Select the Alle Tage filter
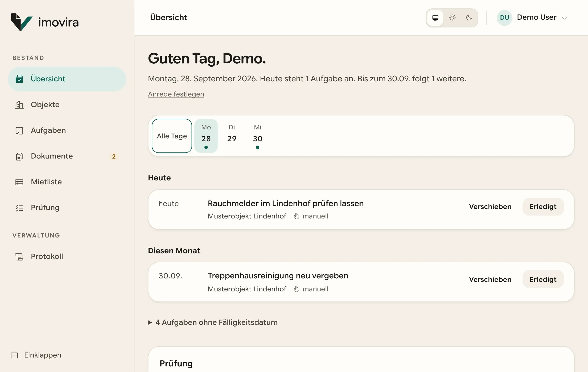 [172, 136]
